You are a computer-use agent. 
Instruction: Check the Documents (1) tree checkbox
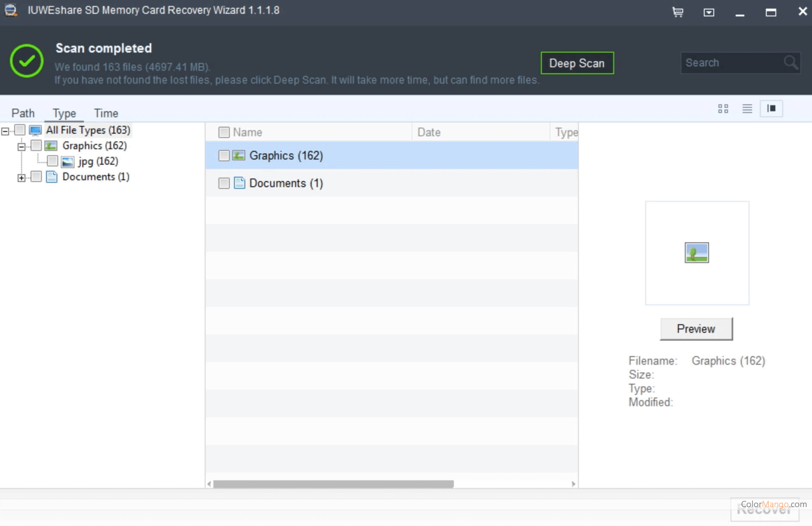(36, 177)
